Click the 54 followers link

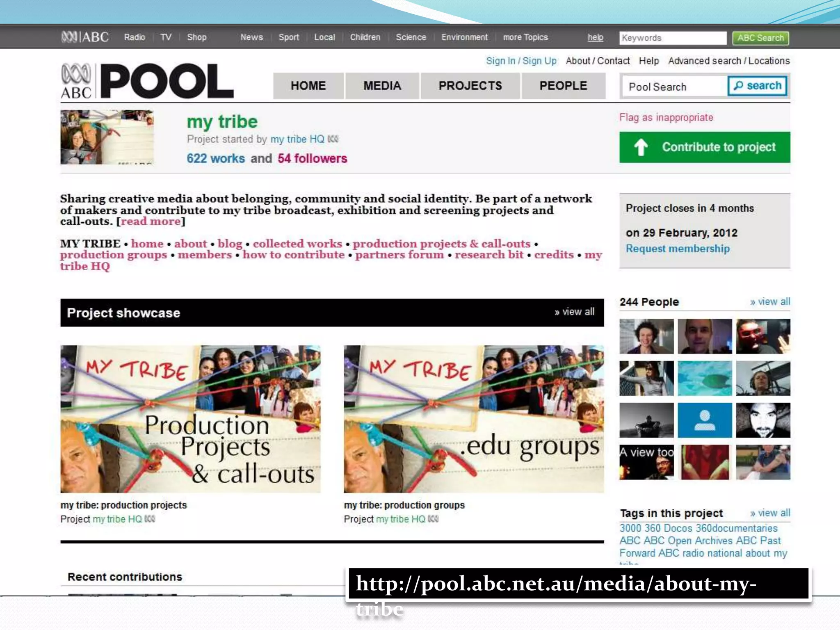[312, 159]
